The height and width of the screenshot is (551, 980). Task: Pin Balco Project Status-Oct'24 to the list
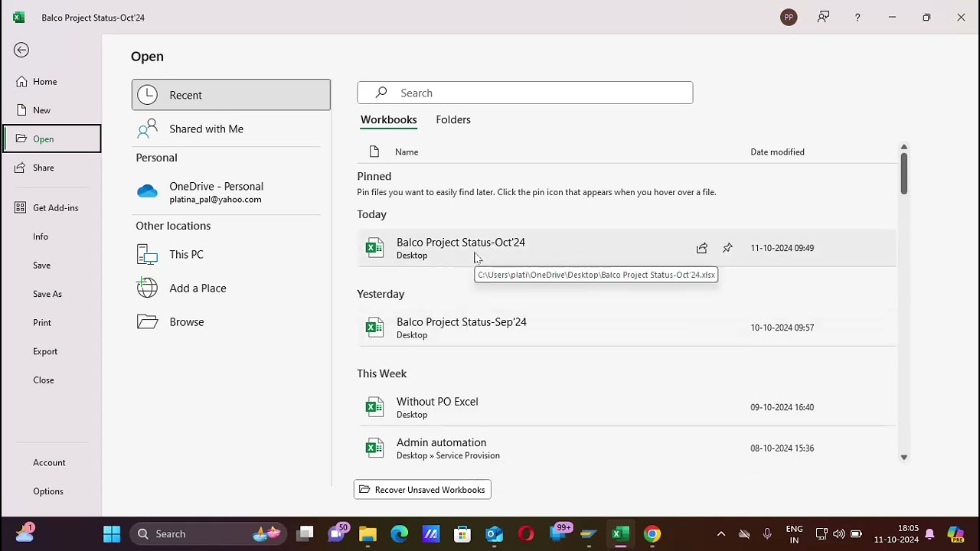tap(727, 248)
